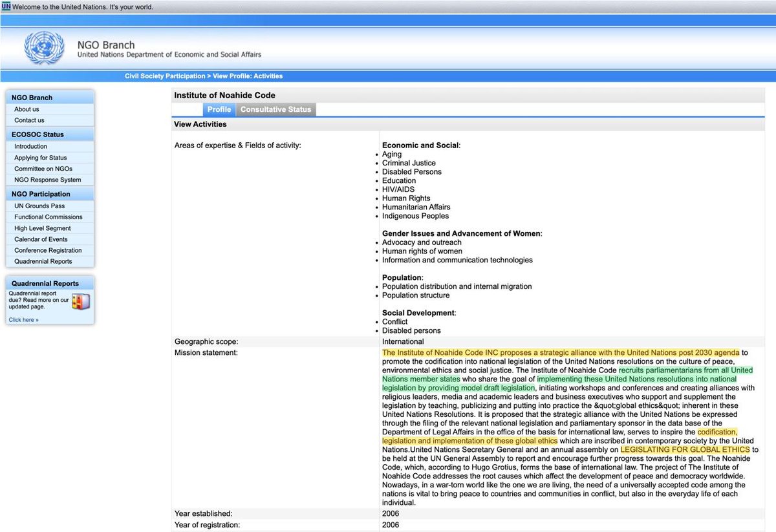Click the United Nations emblem logo
Viewport: 776px width, 532px height.
[x=44, y=48]
